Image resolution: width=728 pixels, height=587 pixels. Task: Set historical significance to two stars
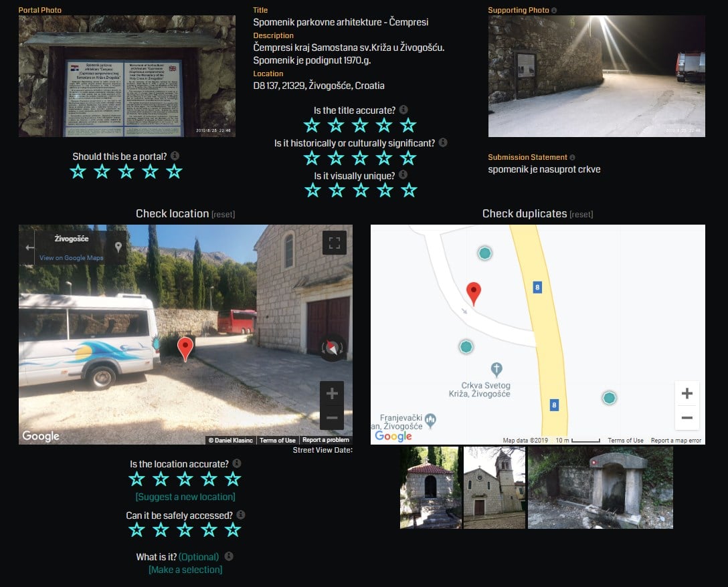coord(336,158)
